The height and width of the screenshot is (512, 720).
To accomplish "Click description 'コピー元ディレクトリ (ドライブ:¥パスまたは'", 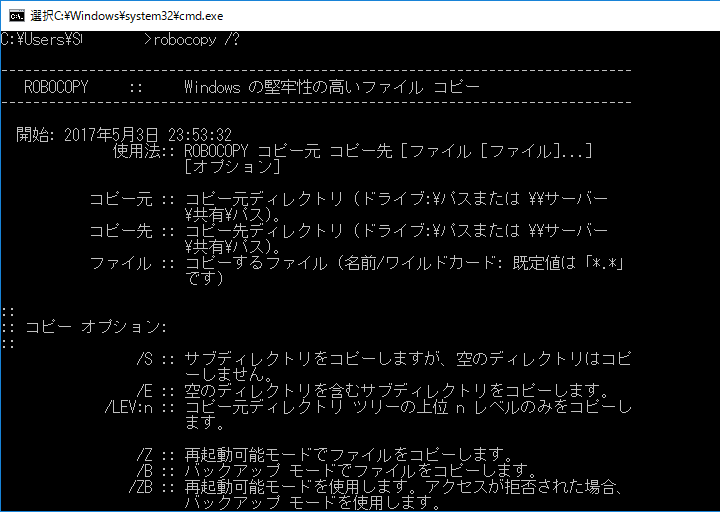I will click(x=352, y=199).
